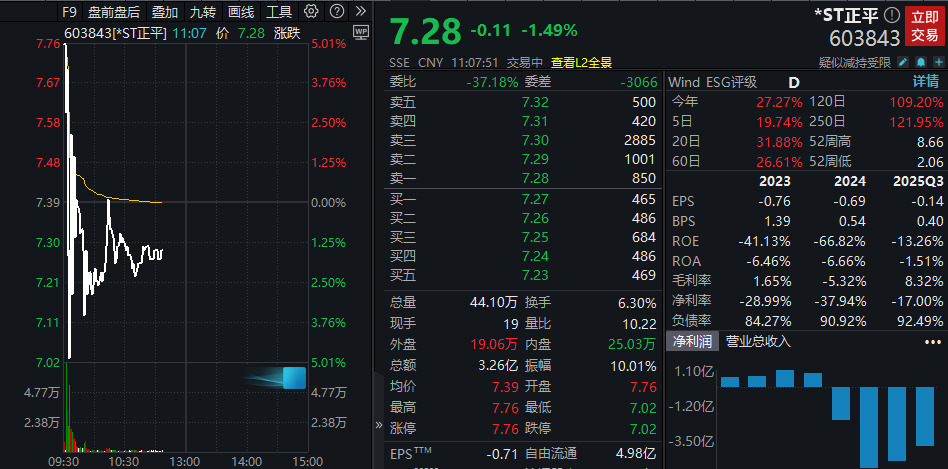
Task: Add stock to watchlist plus icon
Action: click(x=937, y=62)
